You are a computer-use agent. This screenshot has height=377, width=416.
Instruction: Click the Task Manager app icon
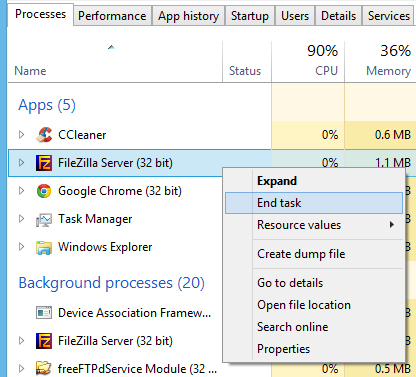(44, 219)
